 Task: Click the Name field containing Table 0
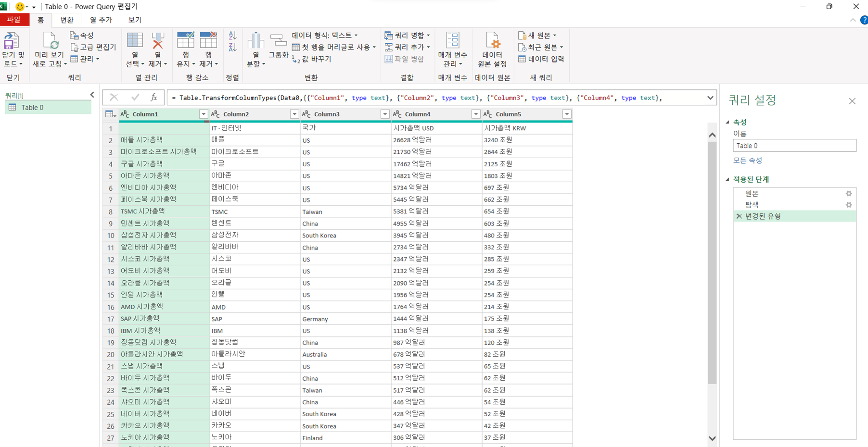794,146
